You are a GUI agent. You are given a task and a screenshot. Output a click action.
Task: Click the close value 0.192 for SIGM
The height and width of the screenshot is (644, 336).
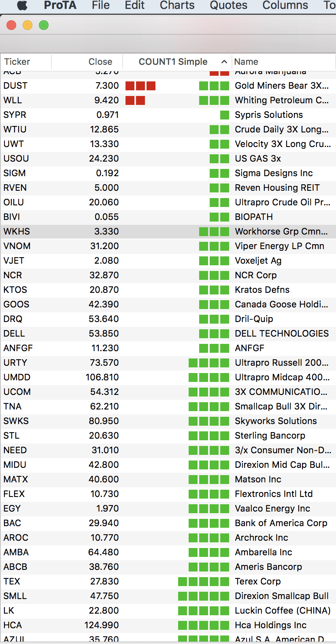107,173
